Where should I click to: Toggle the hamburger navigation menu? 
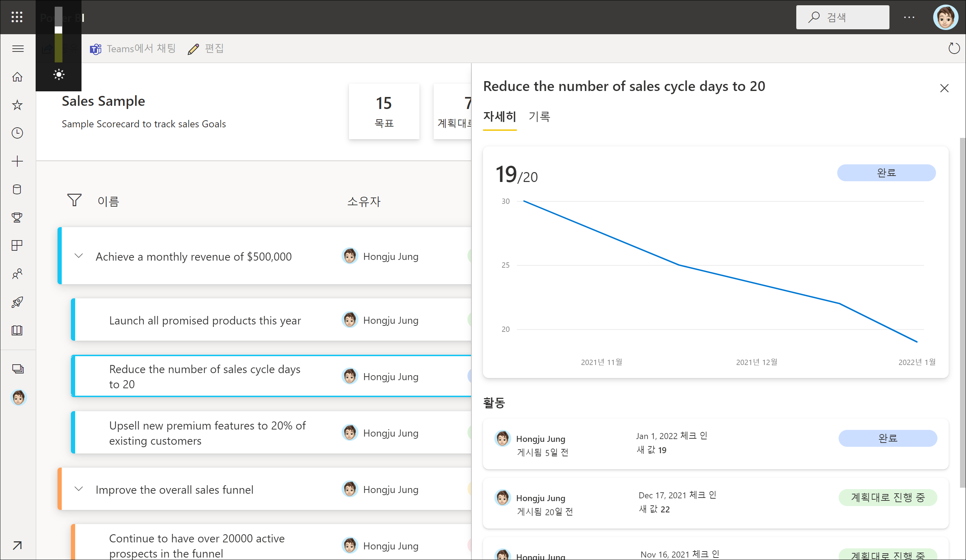[18, 49]
